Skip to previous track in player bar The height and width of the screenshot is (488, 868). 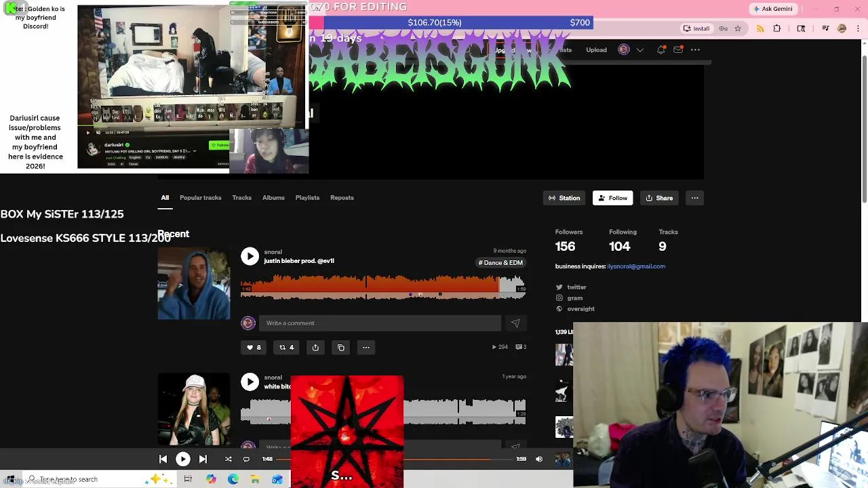coord(163,460)
